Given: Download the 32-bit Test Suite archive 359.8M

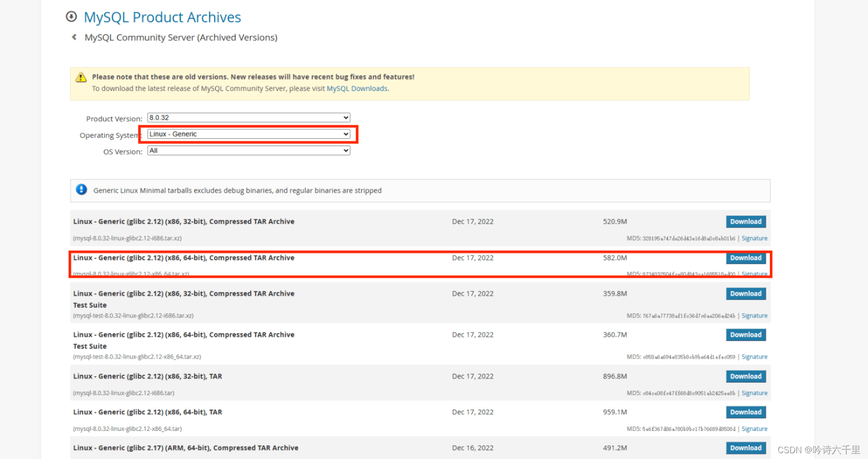Looking at the screenshot, I should [746, 294].
